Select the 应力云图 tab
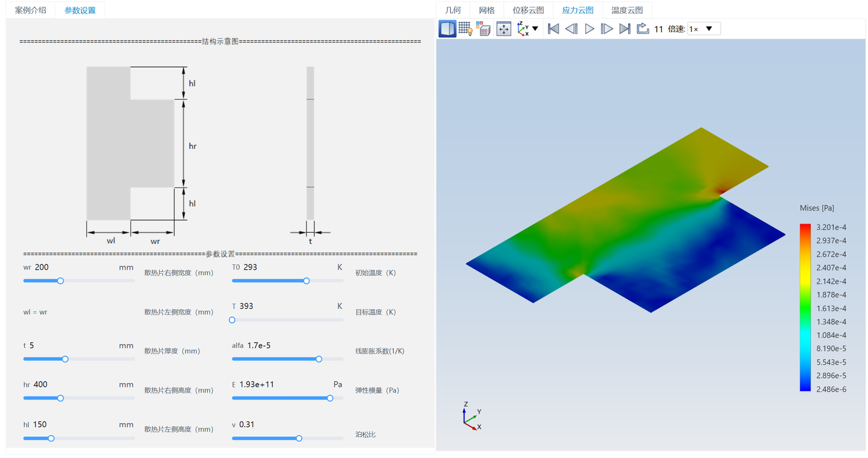 pyautogui.click(x=578, y=10)
